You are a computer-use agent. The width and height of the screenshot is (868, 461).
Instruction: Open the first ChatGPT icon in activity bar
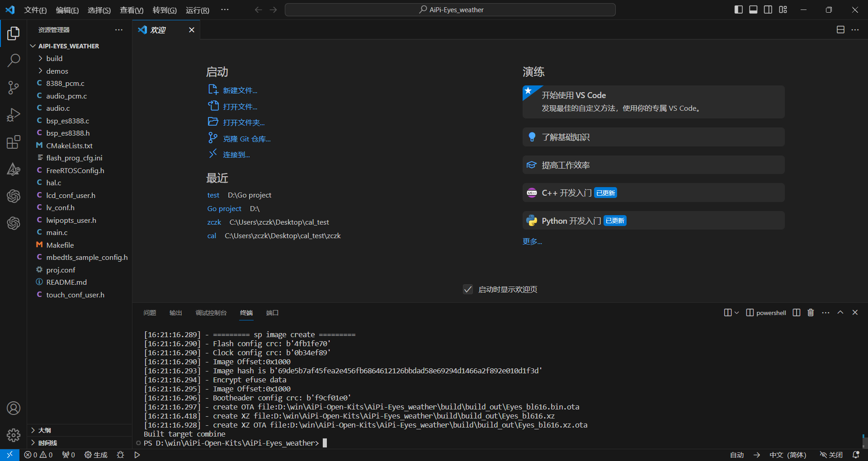tap(14, 196)
